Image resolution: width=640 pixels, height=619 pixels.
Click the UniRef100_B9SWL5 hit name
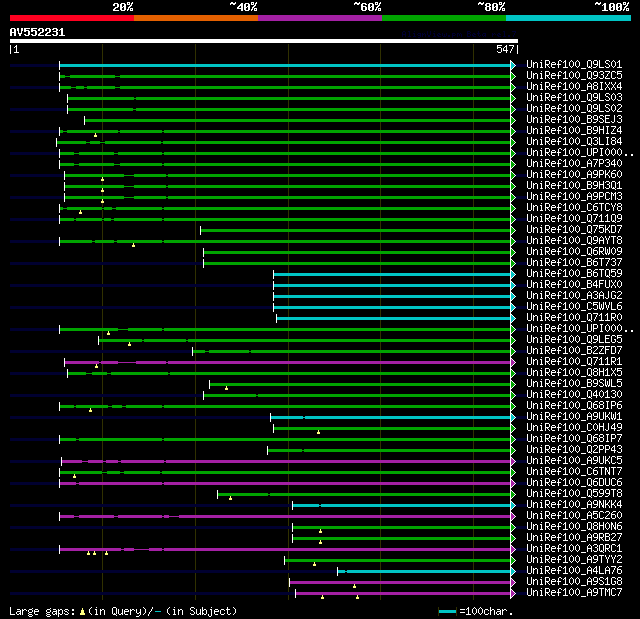pos(574,384)
